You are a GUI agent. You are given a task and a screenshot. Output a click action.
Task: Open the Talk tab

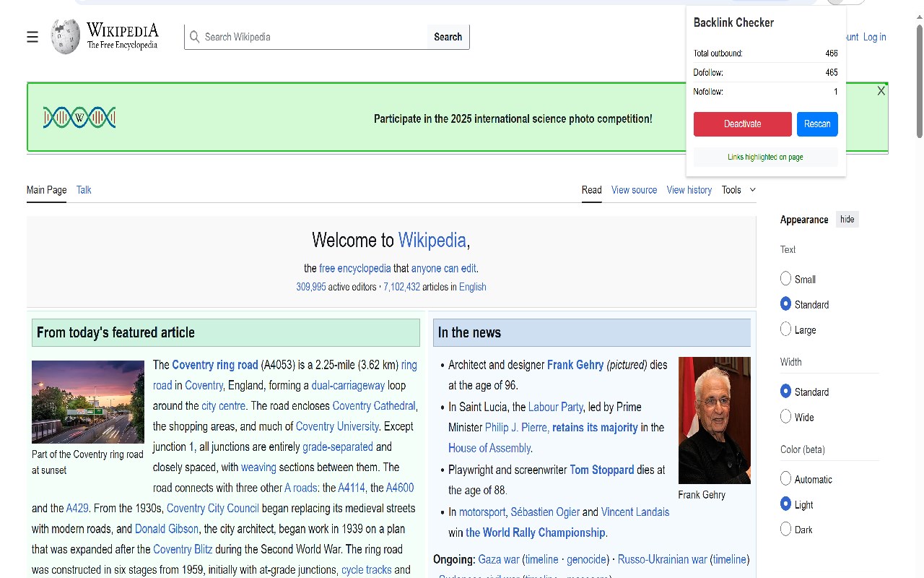coord(84,190)
